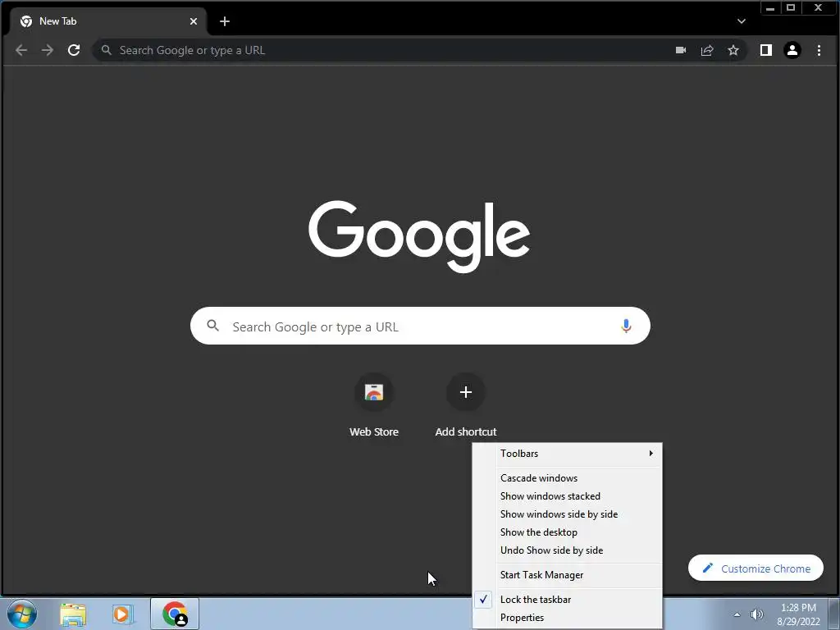The height and width of the screenshot is (630, 840).
Task: Open Chrome three-dot menu
Action: (819, 50)
